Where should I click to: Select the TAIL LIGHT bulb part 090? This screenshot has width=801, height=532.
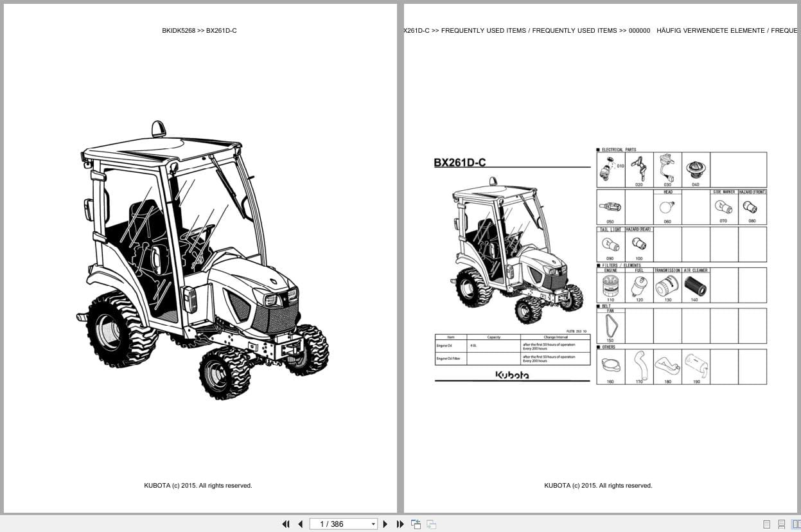[610, 244]
